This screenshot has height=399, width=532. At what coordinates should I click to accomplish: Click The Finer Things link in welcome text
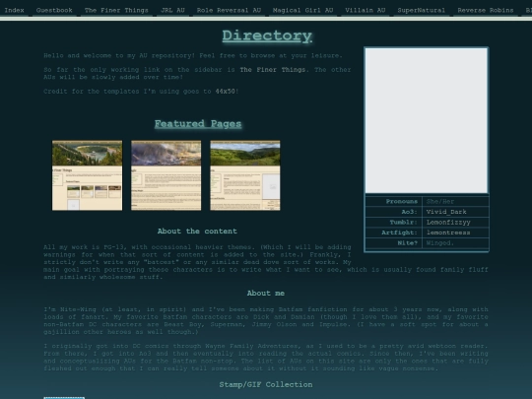pyautogui.click(x=273, y=70)
